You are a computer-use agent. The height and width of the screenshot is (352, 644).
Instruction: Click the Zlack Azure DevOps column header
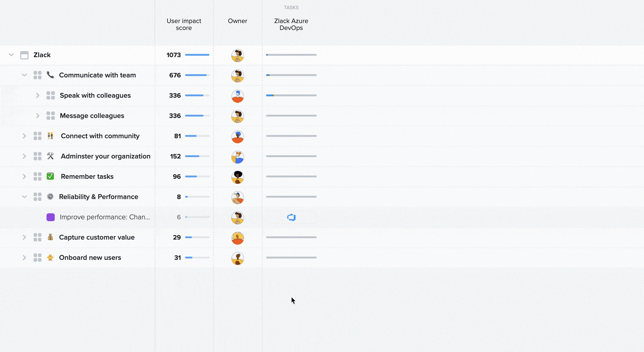(x=291, y=24)
